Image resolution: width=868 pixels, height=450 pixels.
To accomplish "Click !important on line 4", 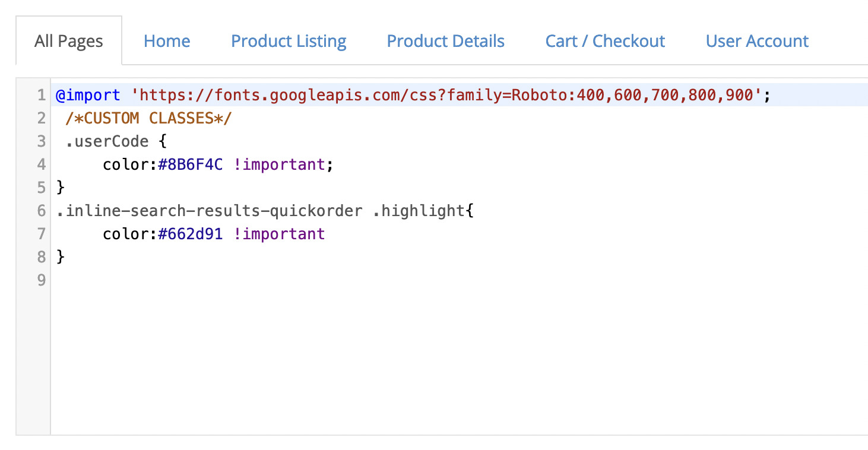I will tap(279, 164).
